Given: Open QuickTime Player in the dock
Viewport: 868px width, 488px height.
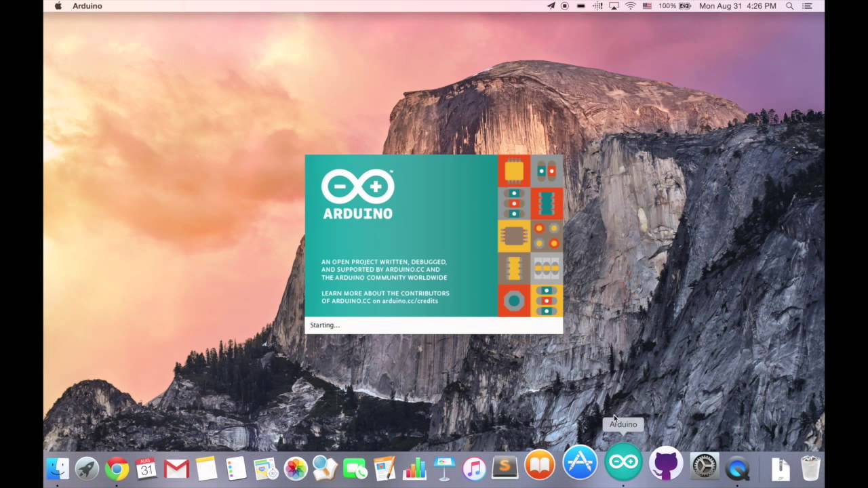Looking at the screenshot, I should [737, 468].
